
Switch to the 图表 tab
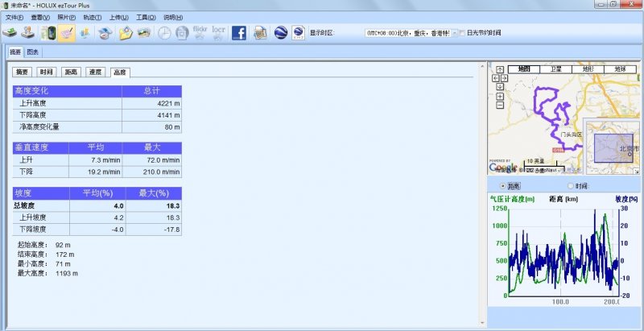click(32, 52)
